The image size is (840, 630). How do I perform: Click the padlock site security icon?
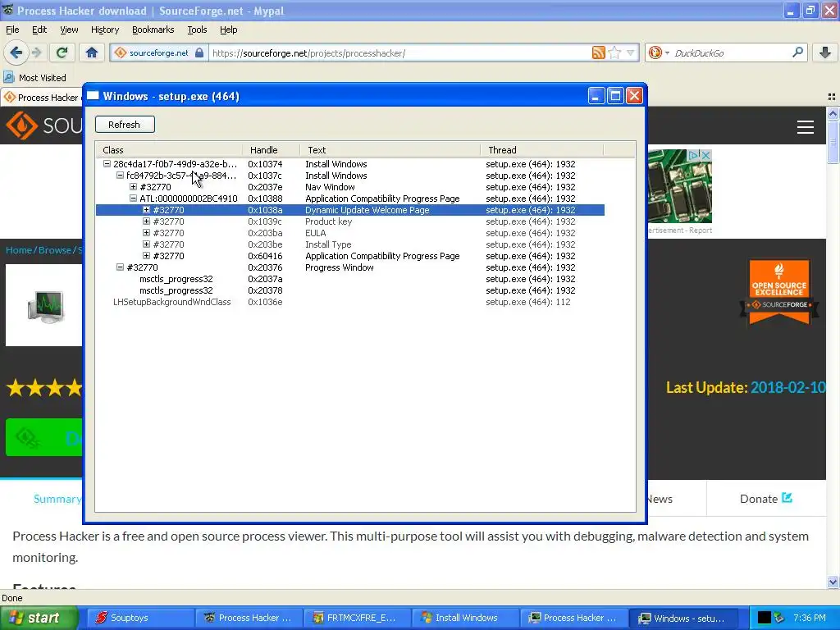199,52
